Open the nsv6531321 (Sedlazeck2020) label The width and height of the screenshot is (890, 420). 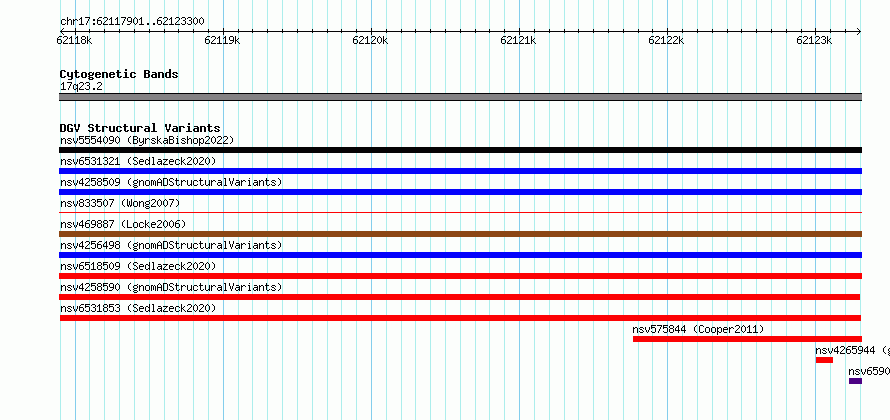point(138,161)
